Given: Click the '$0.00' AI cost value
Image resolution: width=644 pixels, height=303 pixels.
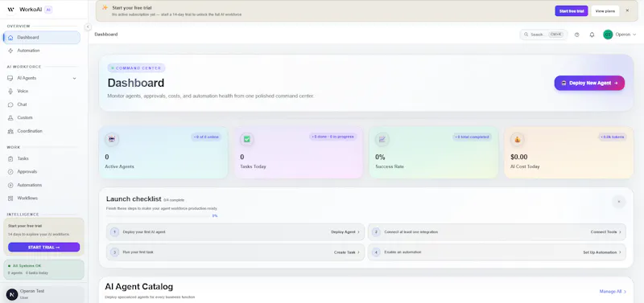Looking at the screenshot, I should 519,157.
